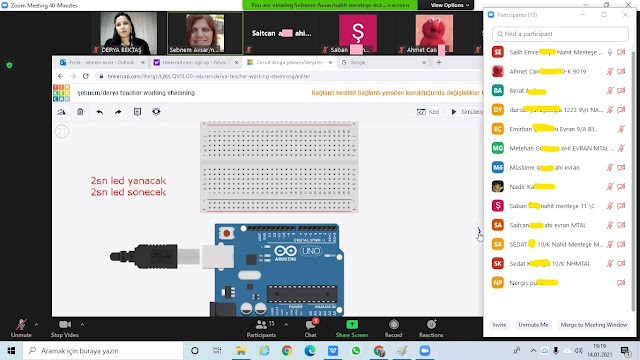
Task: Click the camera-off icon for Sedat 10/K NHMTAL
Action: coord(621,263)
